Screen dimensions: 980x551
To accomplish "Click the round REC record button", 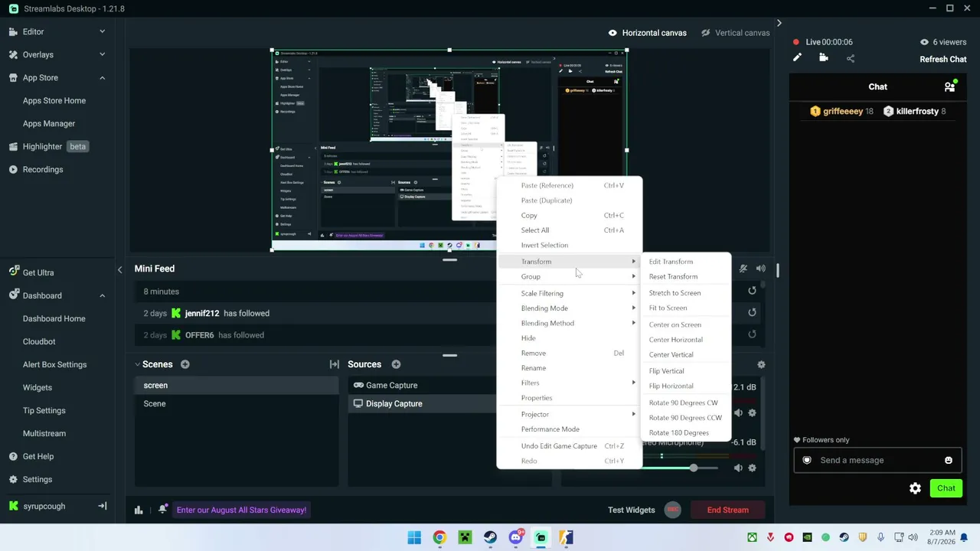I will point(672,510).
